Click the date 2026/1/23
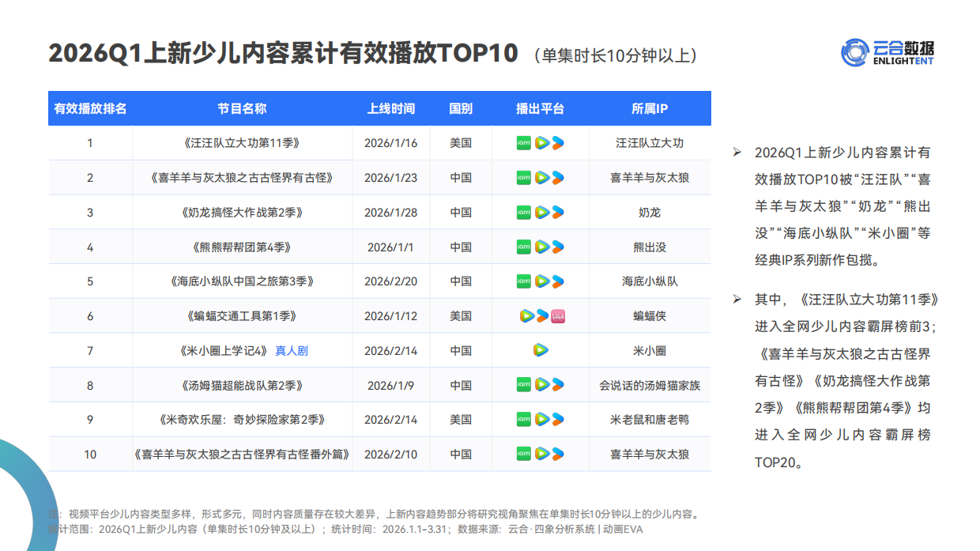Screen dimensions: 980x551 click(390, 178)
